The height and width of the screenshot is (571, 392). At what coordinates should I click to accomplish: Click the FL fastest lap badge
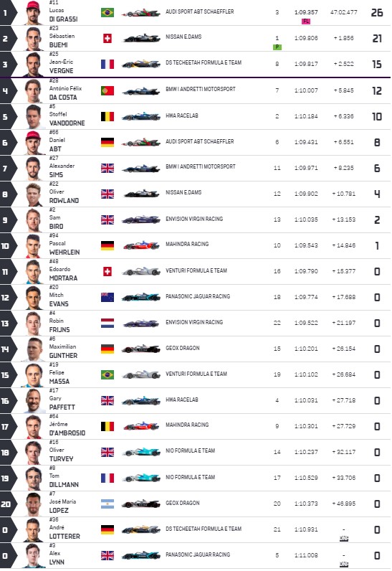coord(306,22)
